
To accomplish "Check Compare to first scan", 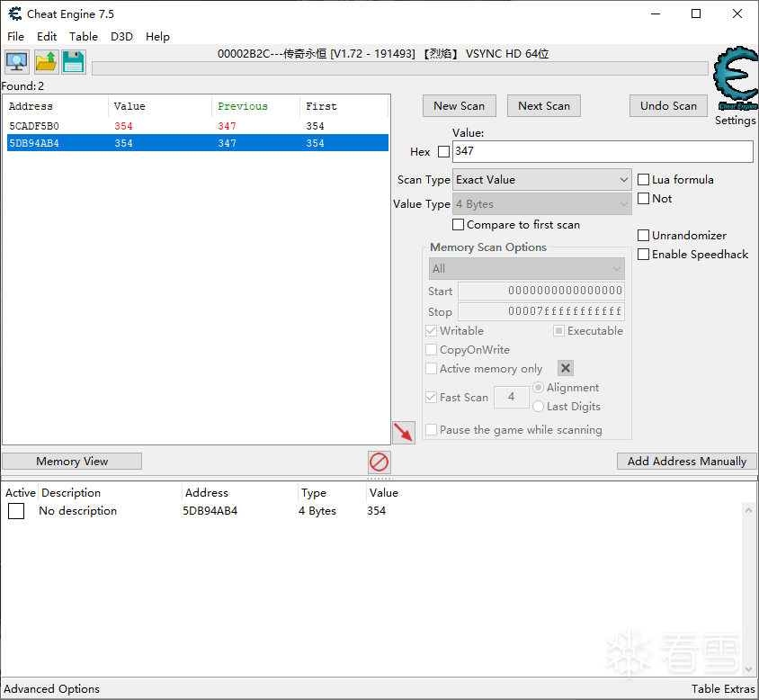I will coord(458,225).
